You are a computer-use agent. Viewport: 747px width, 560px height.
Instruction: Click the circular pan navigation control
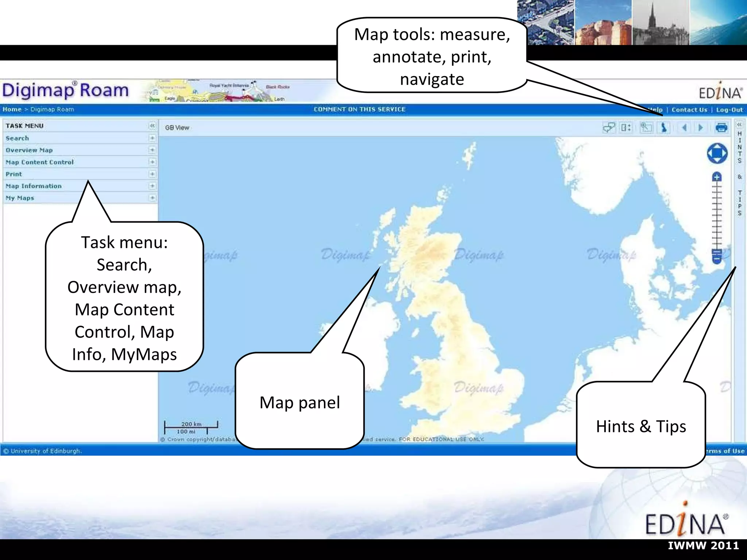[x=717, y=153]
